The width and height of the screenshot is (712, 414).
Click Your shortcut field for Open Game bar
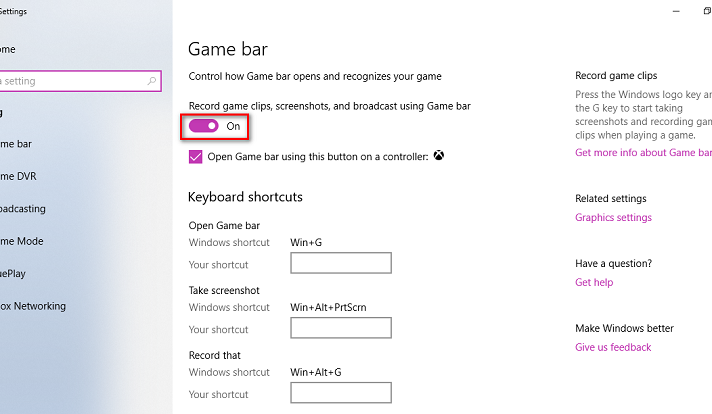341,263
